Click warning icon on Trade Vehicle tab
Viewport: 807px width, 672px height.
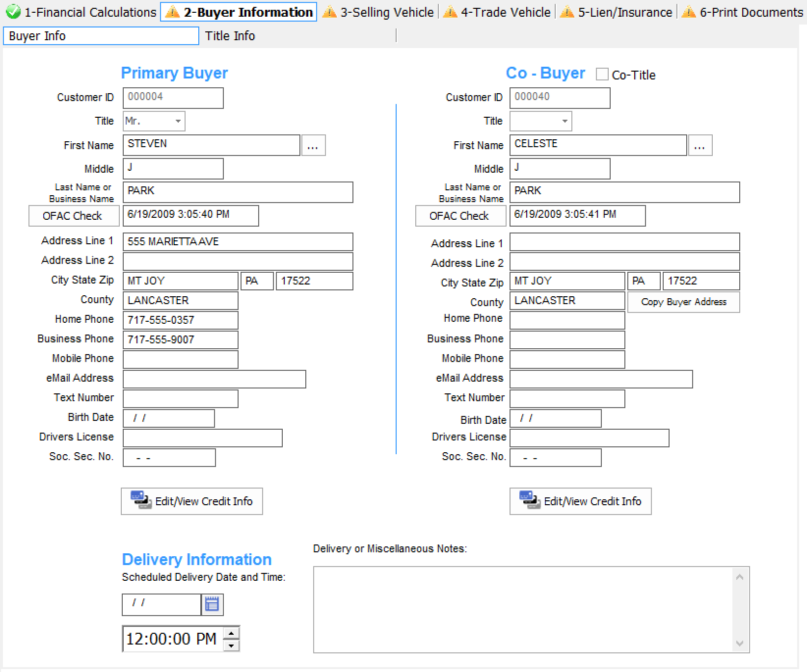click(450, 12)
